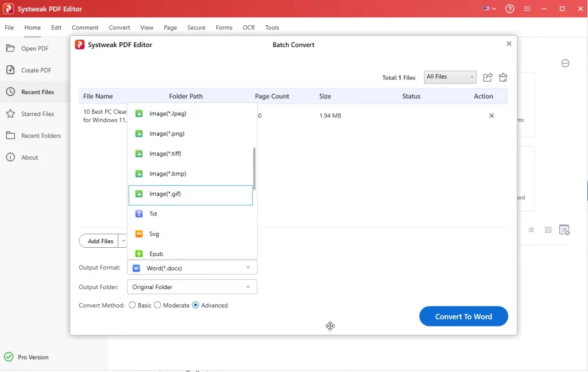Viewport: 588px width, 372px height.
Task: Click the export icon beside All Files
Action: click(488, 77)
